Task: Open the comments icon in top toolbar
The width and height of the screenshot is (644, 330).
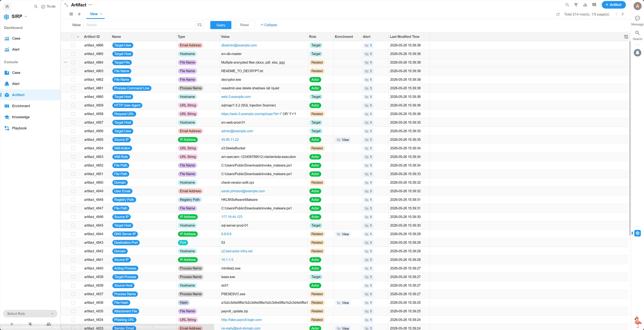Action: (x=594, y=5)
